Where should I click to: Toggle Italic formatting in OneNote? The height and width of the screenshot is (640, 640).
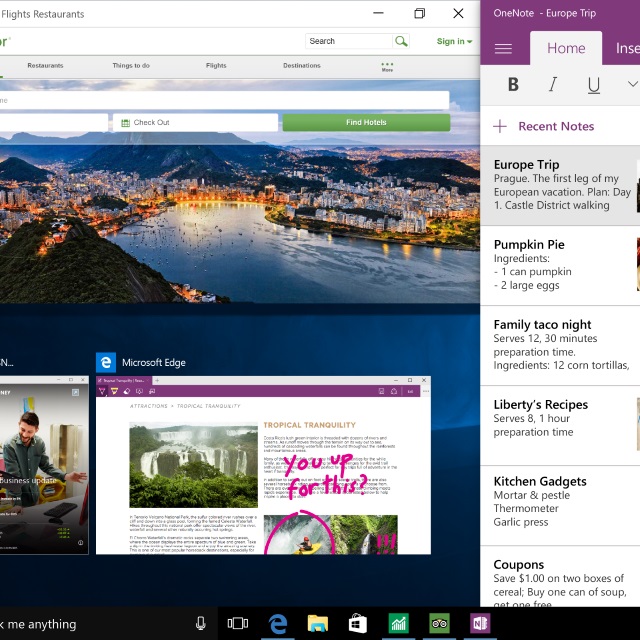553,84
